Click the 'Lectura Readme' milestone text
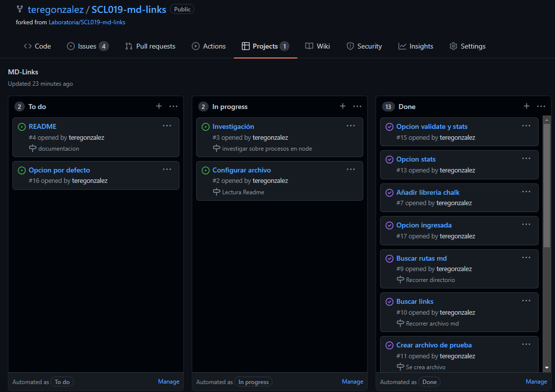 tap(243, 192)
